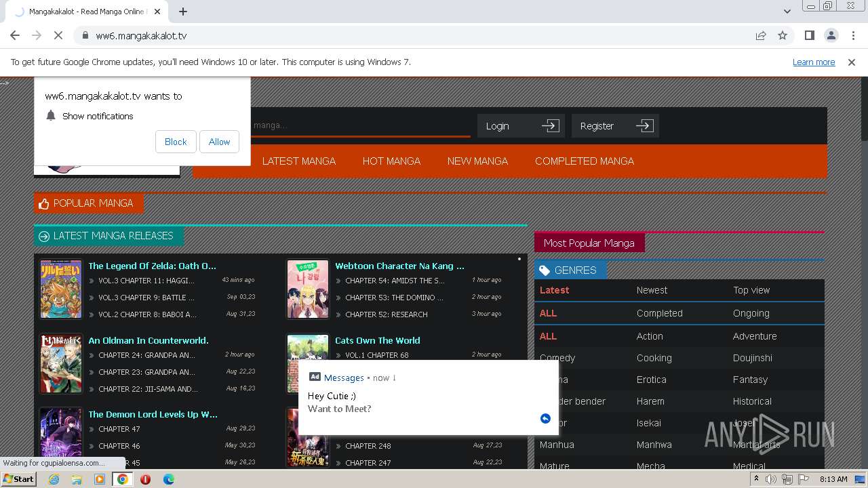This screenshot has height=488, width=868.
Task: Bookmark this page with star icon
Action: (783, 35)
